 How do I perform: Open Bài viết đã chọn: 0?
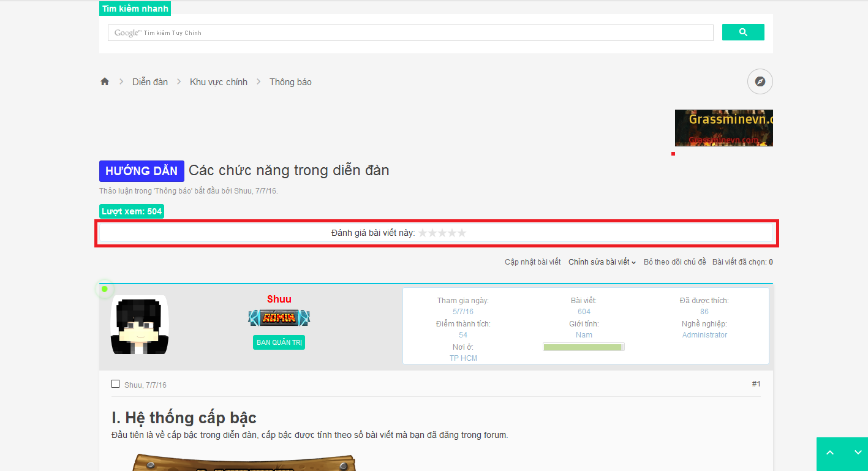click(x=742, y=262)
